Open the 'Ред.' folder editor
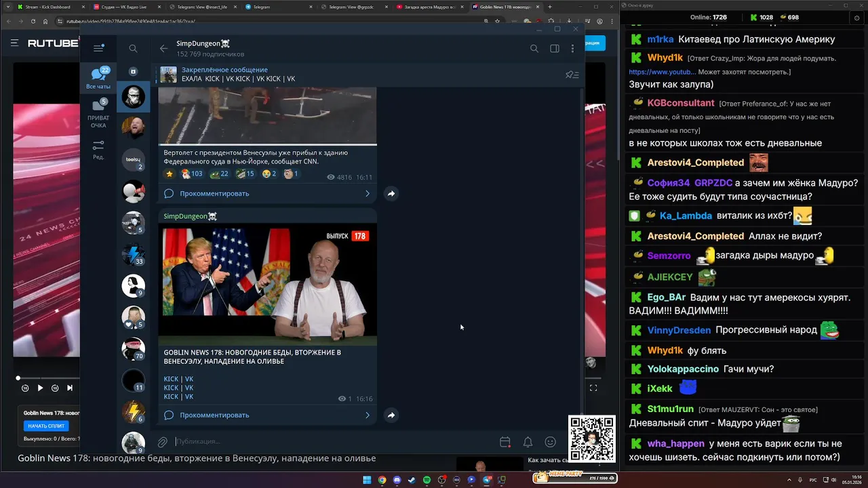Viewport: 868px width, 488px height. (98, 150)
